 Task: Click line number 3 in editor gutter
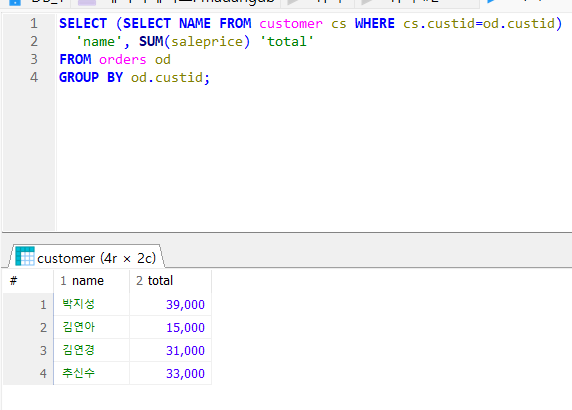(x=34, y=59)
